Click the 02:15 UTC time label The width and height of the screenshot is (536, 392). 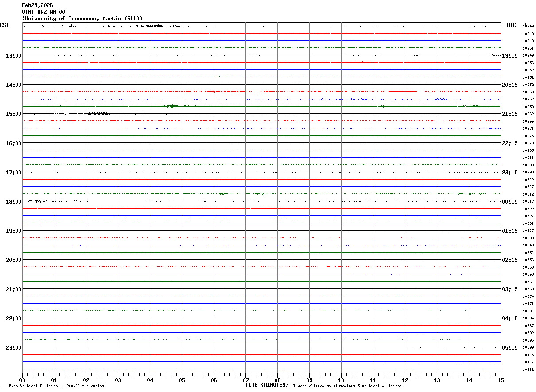pyautogui.click(x=510, y=260)
